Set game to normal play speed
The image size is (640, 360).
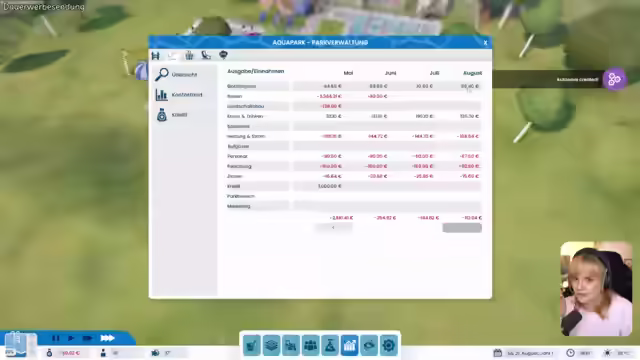(x=71, y=338)
